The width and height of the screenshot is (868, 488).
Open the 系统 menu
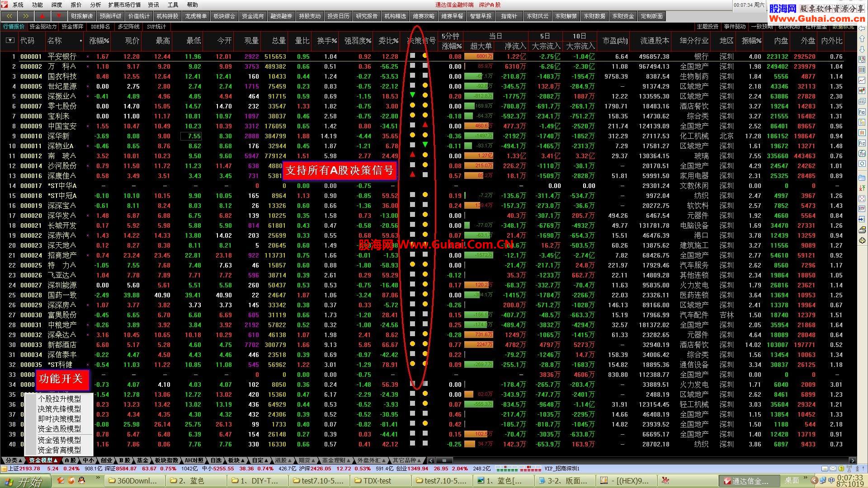click(18, 5)
